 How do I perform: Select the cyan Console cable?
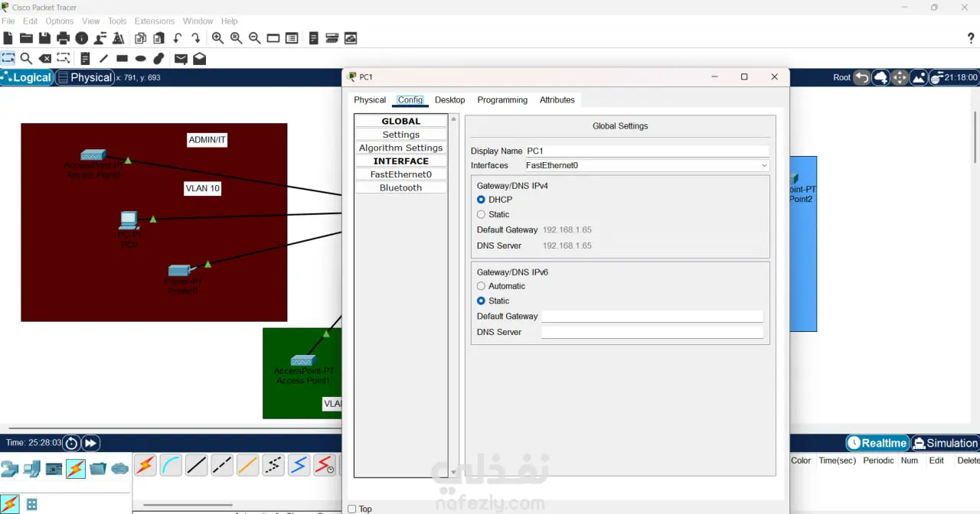pos(171,464)
